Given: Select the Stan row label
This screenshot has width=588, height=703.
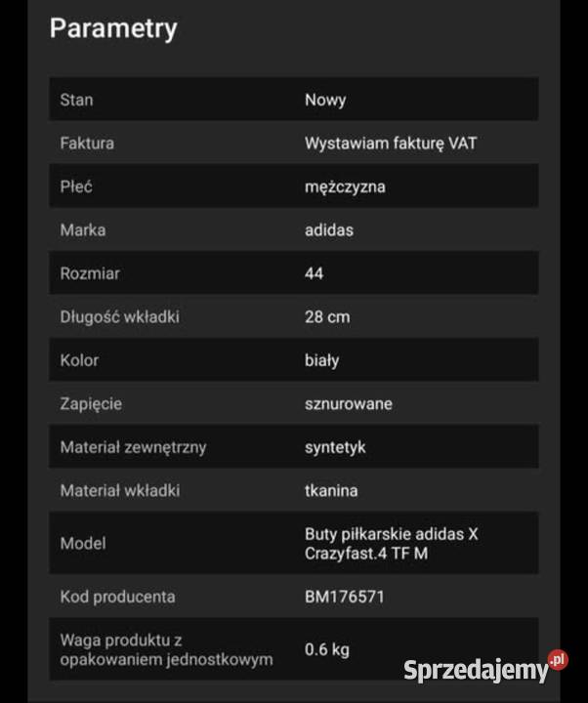Looking at the screenshot, I should [76, 100].
